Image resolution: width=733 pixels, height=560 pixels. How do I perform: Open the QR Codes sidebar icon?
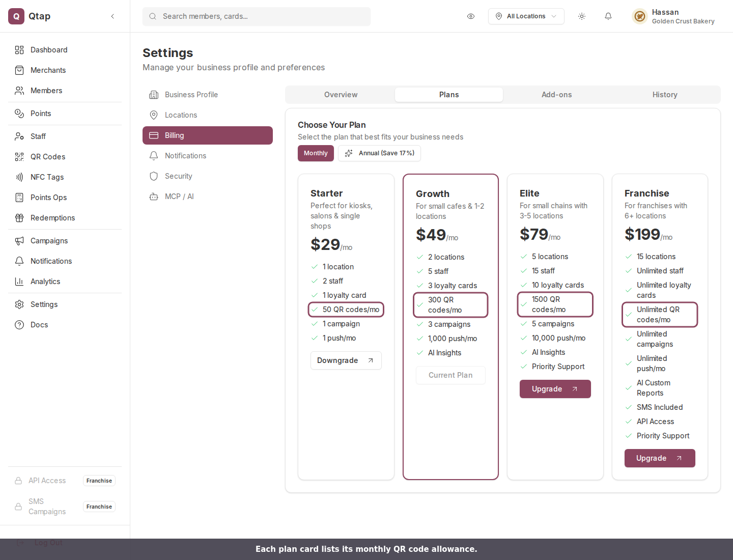[x=19, y=157]
